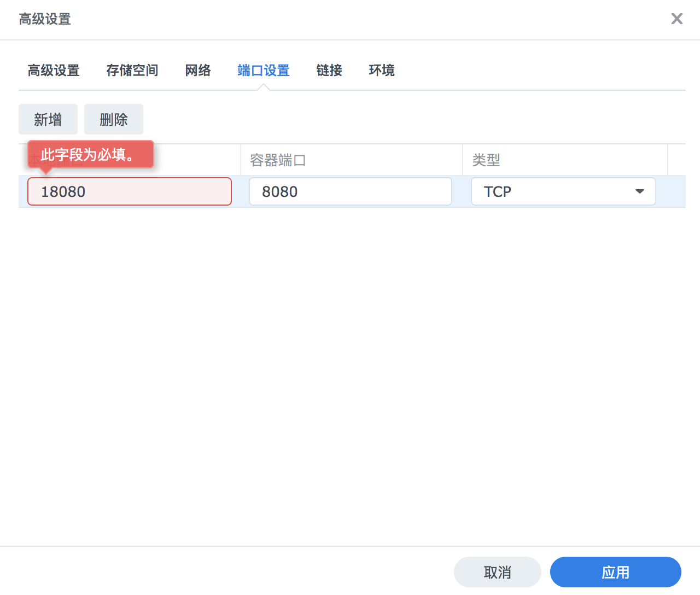Focus the local port field showing 18080
Image resolution: width=700 pixels, height=595 pixels.
pyautogui.click(x=130, y=191)
